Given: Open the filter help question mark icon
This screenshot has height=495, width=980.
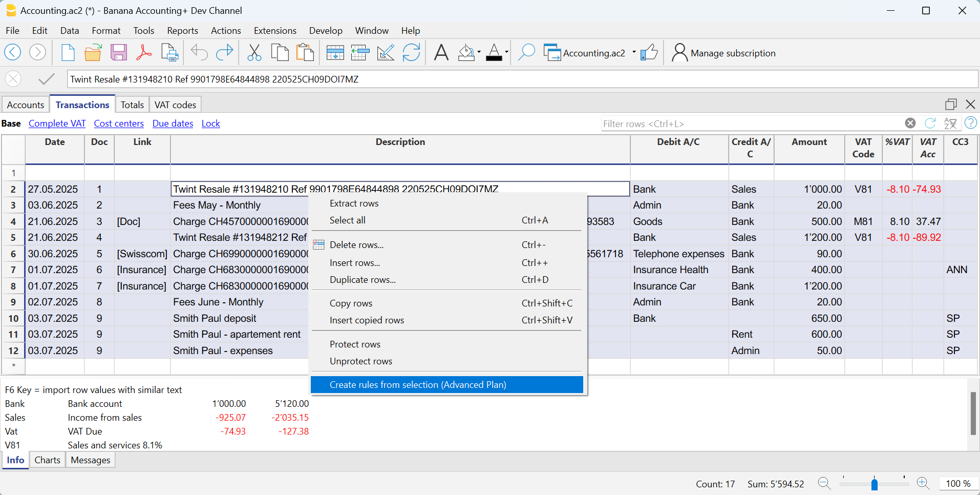Looking at the screenshot, I should point(971,123).
